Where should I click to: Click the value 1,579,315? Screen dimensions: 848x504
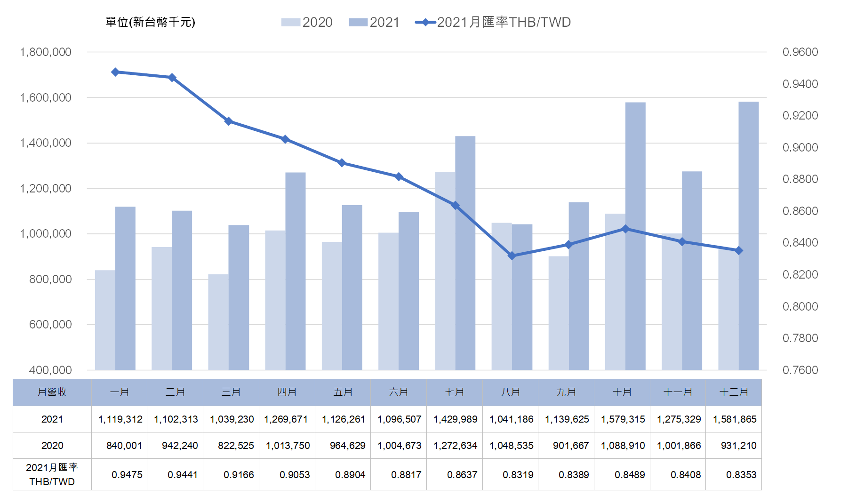pyautogui.click(x=623, y=419)
